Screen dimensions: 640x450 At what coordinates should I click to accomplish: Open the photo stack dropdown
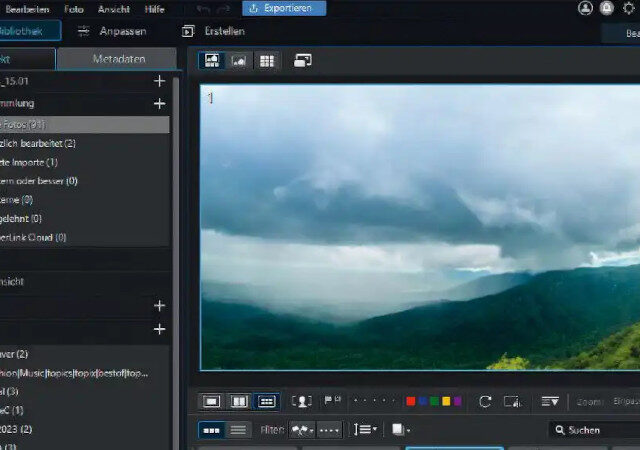(401, 430)
